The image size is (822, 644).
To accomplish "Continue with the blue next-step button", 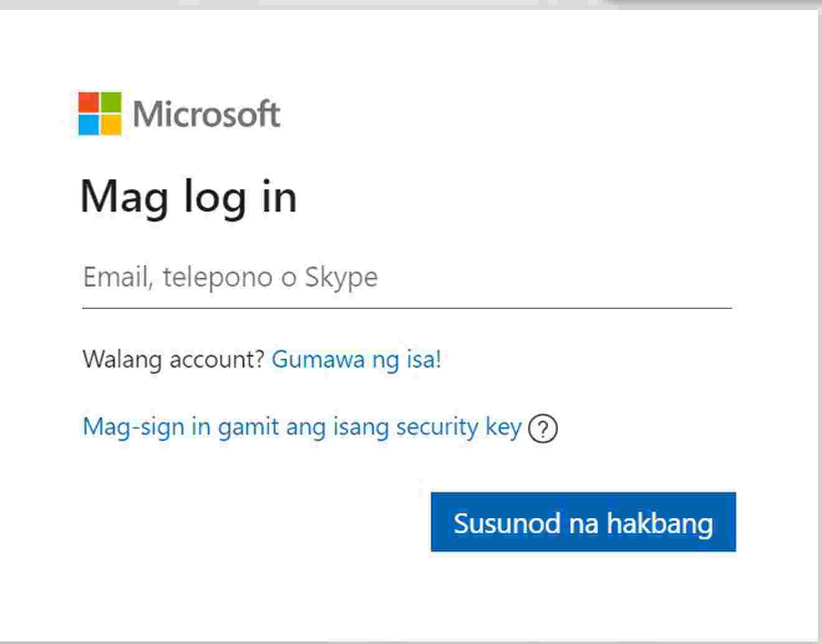I will tap(583, 522).
